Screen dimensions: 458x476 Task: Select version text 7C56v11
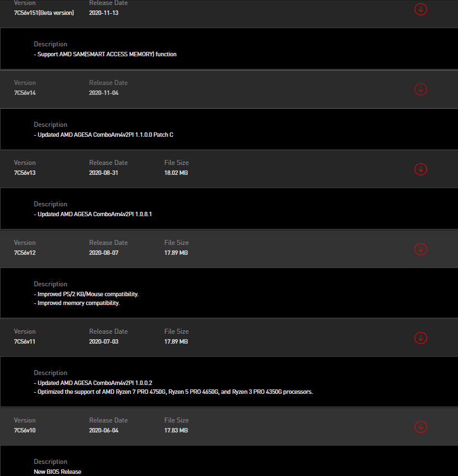[x=25, y=341]
